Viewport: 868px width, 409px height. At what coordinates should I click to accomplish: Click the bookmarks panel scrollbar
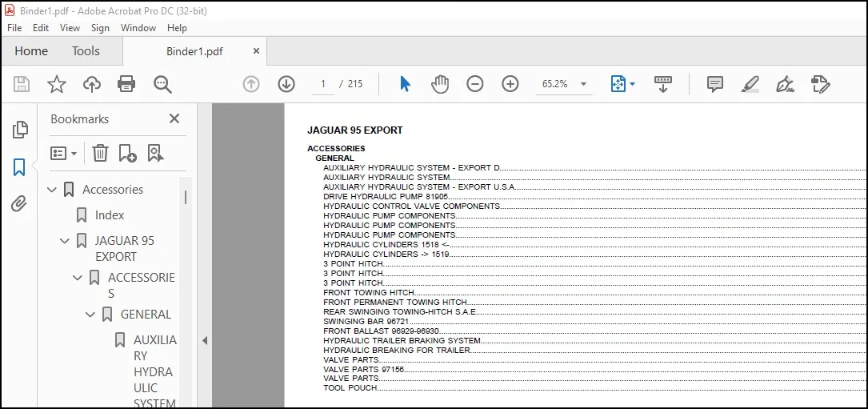[186, 197]
